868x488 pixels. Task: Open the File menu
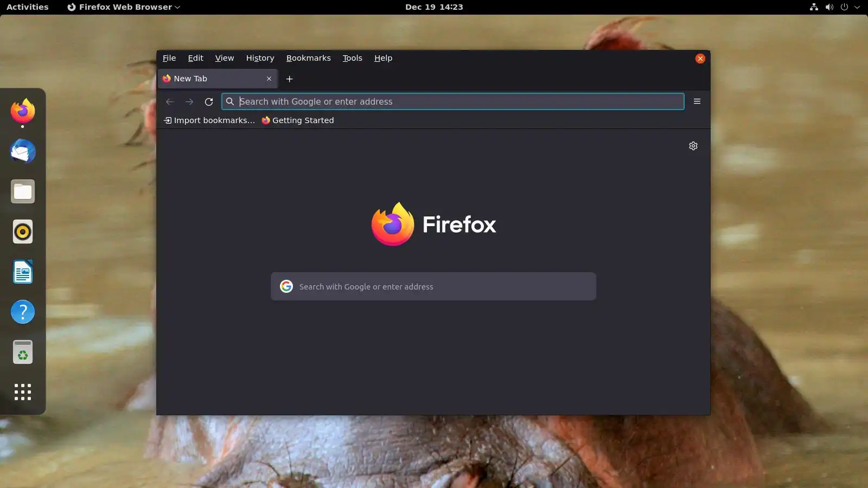(169, 58)
